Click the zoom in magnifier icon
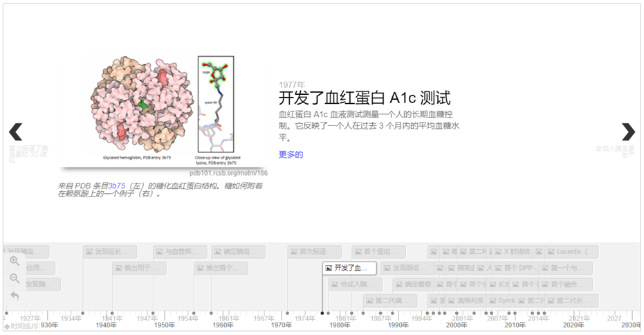Screen dimensions: 644x335 point(15,261)
